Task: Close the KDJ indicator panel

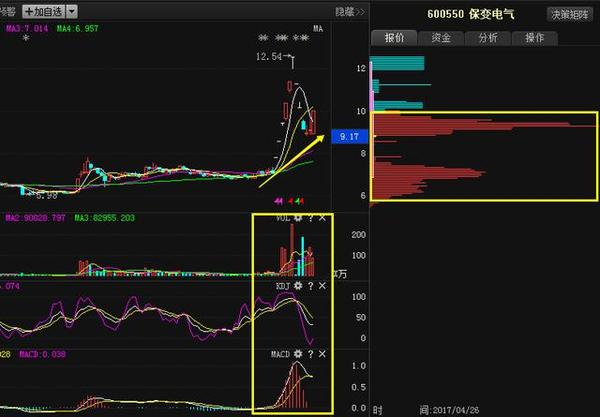Action: [x=322, y=286]
